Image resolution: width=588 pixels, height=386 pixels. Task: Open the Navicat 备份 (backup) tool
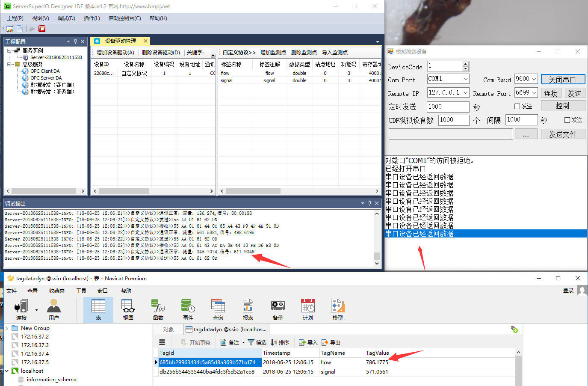pos(278,309)
